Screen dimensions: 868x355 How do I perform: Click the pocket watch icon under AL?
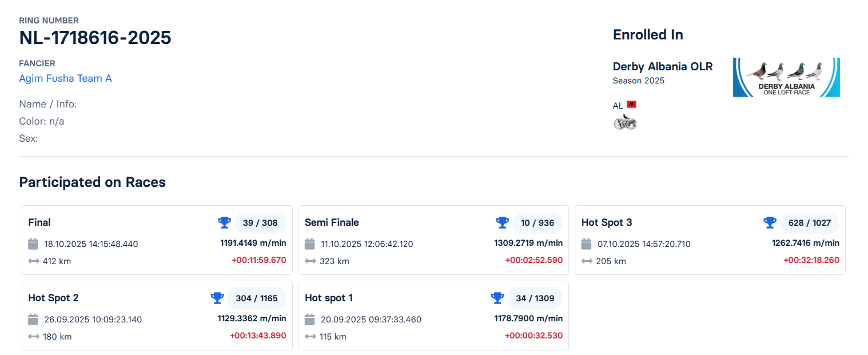point(625,121)
